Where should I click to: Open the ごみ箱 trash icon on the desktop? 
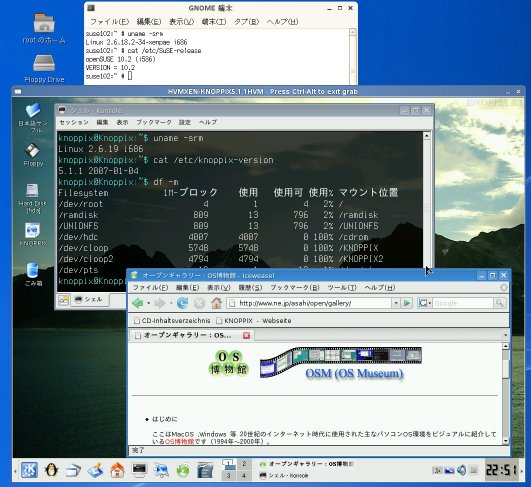(x=33, y=274)
